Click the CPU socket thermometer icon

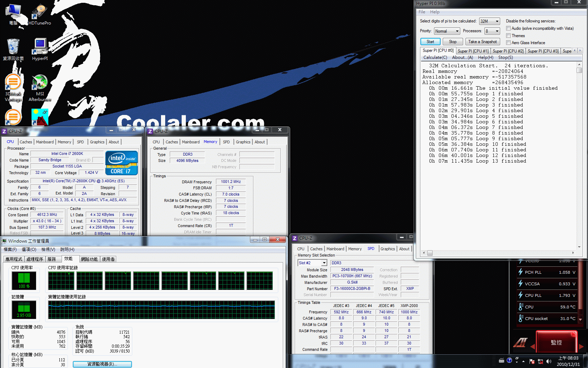521,318
